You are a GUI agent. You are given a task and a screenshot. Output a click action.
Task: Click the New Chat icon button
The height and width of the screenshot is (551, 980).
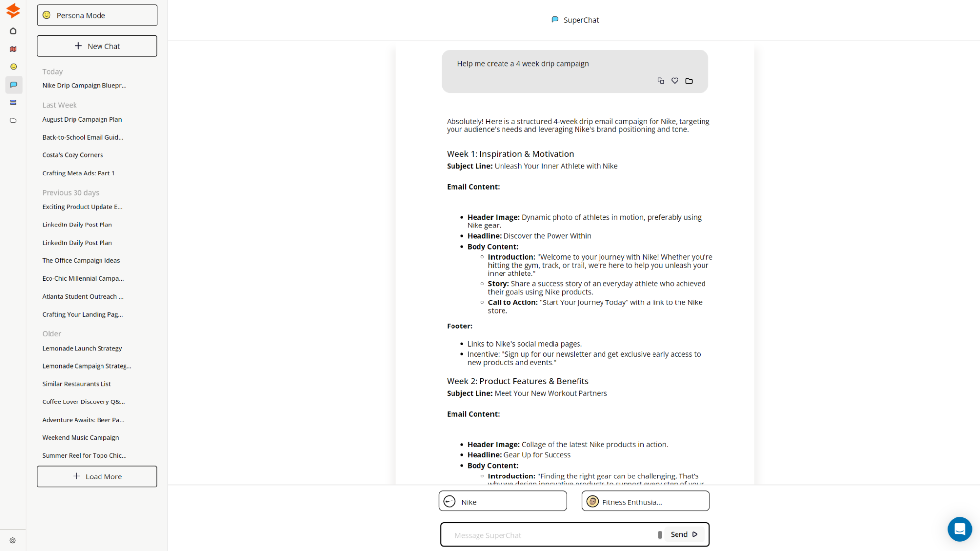point(78,46)
